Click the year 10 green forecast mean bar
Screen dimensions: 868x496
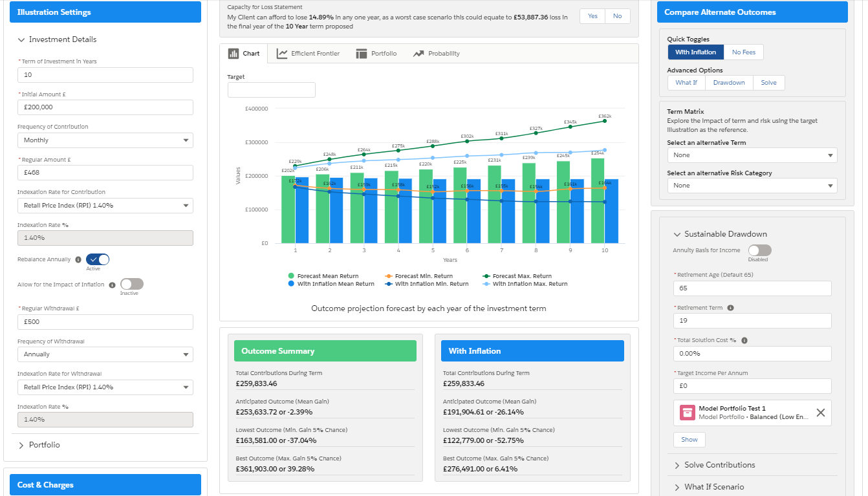tap(598, 200)
